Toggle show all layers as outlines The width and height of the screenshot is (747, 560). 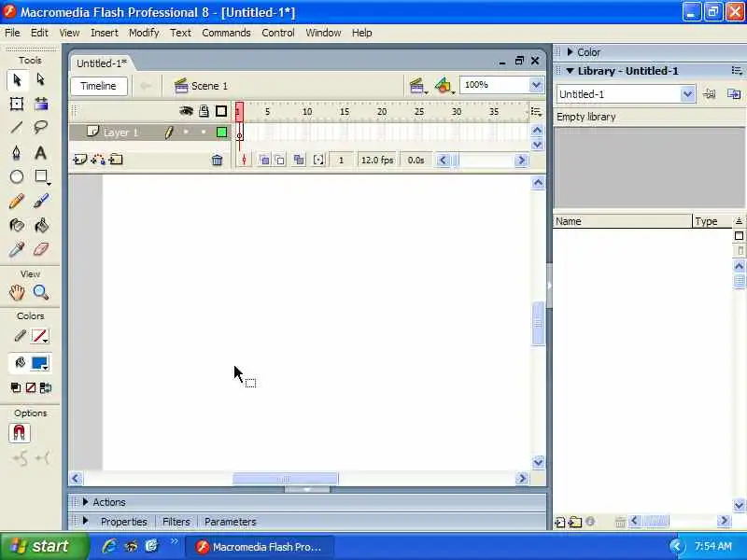pyautogui.click(x=221, y=111)
